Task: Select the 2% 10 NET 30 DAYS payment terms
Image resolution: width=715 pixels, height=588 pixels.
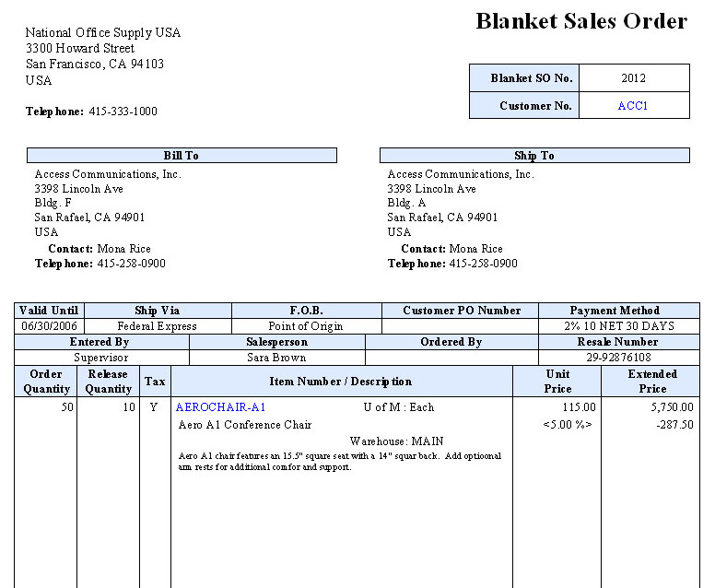Action: pyautogui.click(x=619, y=326)
